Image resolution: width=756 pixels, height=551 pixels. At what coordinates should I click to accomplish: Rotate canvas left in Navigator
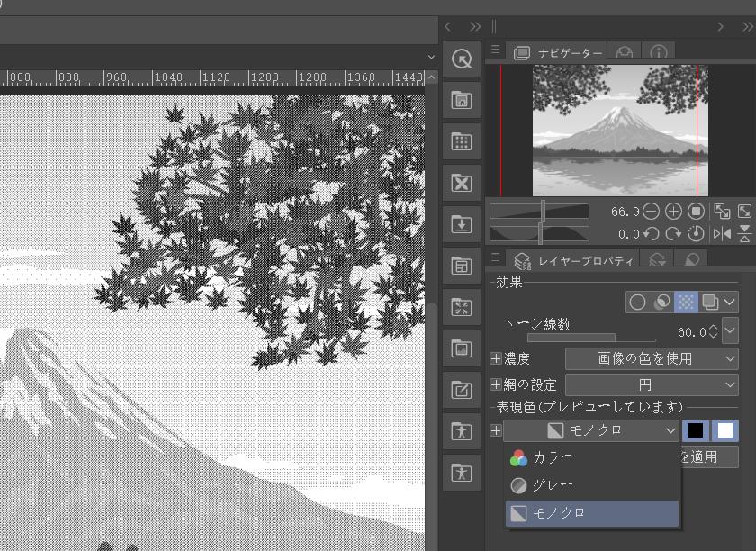pos(652,234)
